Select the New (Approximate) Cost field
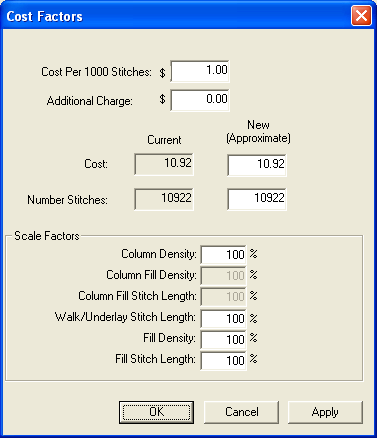 257,165
